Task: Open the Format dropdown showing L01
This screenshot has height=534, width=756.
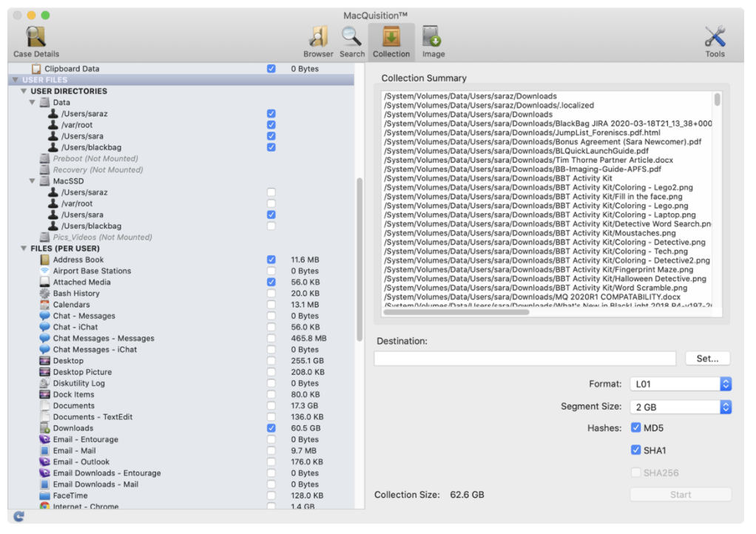Action: point(681,384)
